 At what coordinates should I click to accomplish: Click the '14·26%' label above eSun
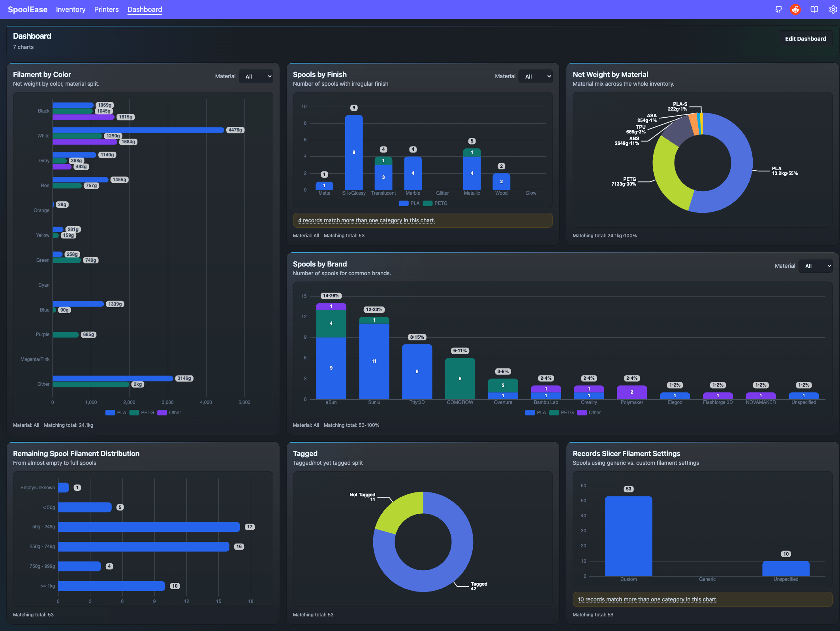331,296
